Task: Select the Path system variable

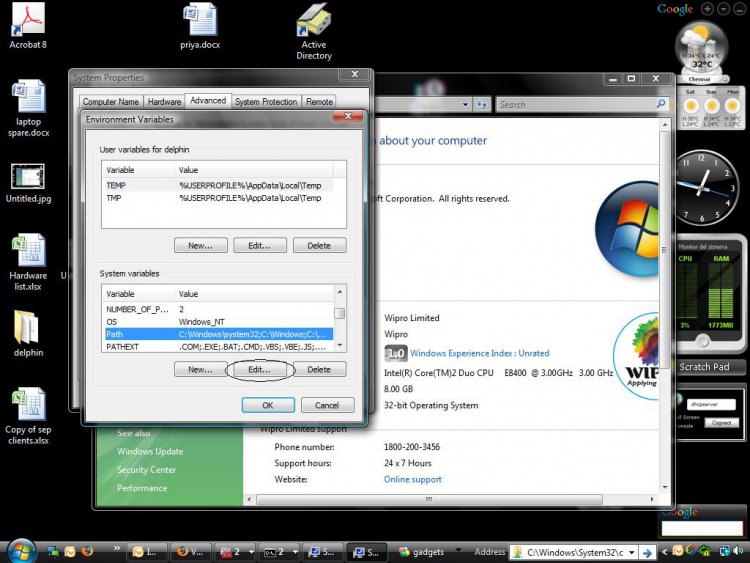Action: [x=218, y=334]
